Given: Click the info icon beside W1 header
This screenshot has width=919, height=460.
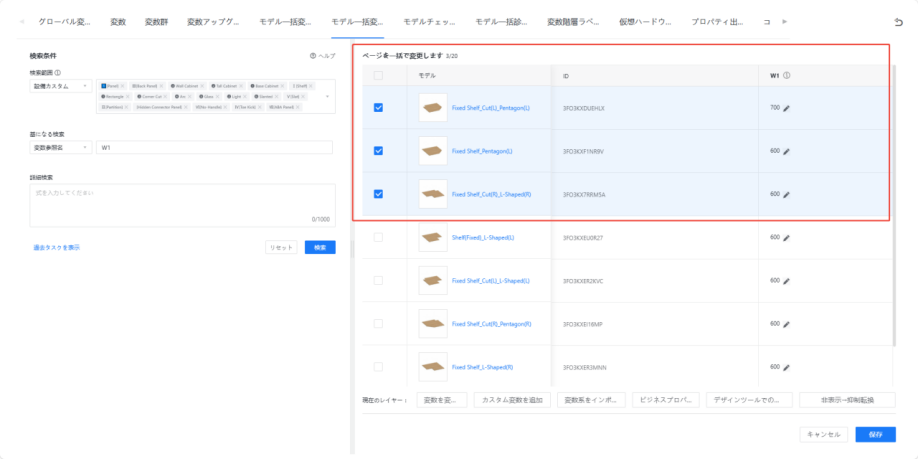Looking at the screenshot, I should point(787,76).
